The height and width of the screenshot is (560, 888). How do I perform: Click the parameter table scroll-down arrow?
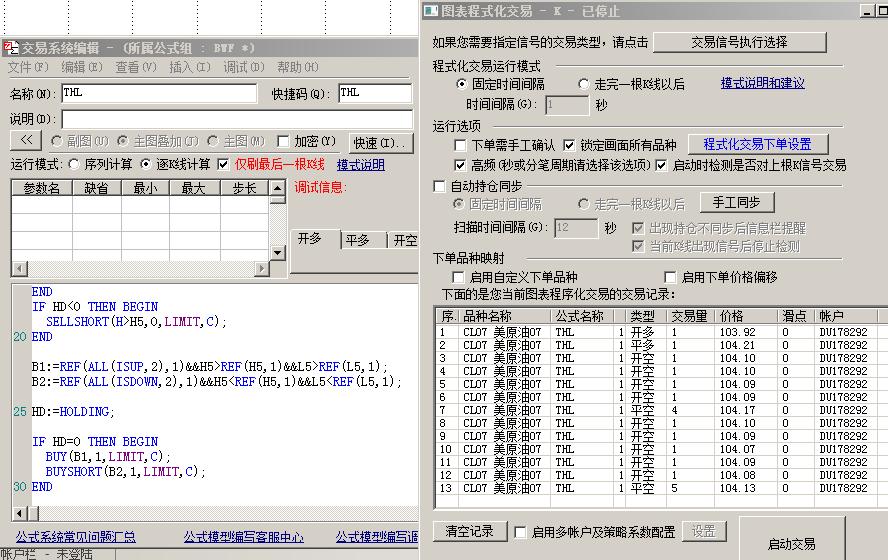tap(277, 253)
